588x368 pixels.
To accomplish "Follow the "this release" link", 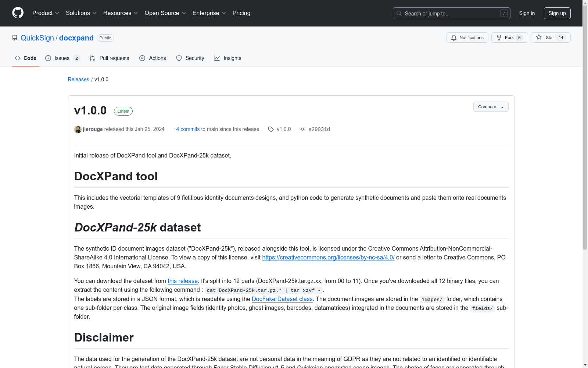I will coord(183,281).
